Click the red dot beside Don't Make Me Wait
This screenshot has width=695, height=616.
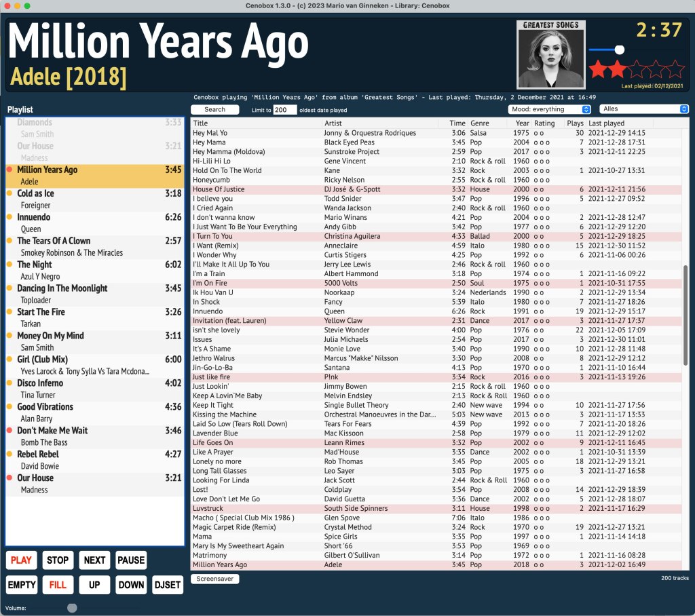[x=10, y=431]
